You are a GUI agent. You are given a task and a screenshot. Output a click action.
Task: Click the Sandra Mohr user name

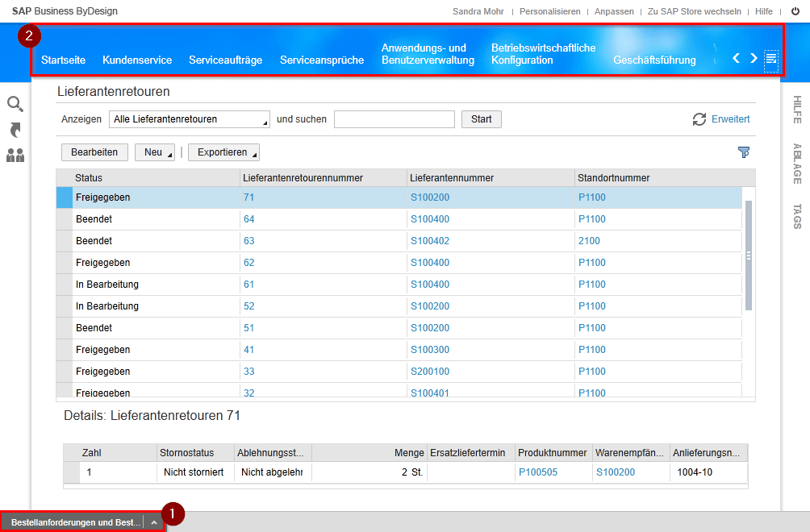tap(478, 11)
